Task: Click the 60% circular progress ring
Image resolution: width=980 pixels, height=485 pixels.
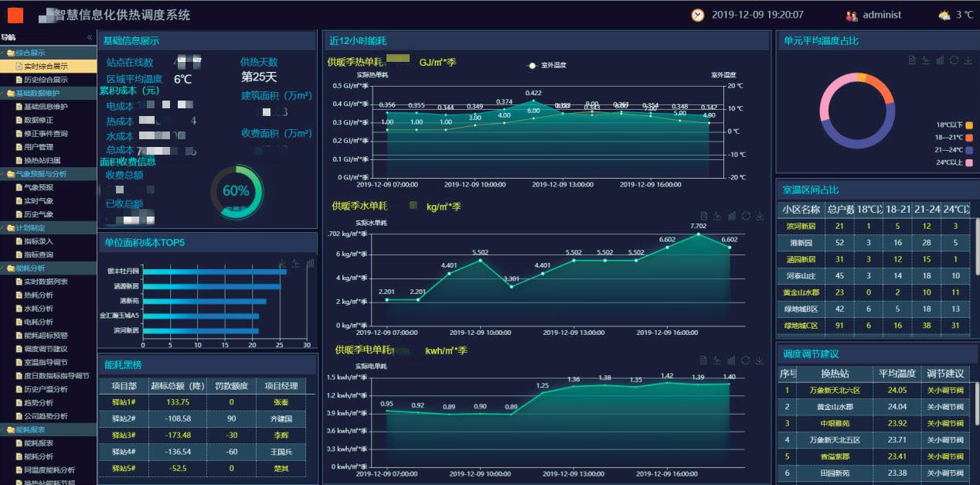Action: pyautogui.click(x=236, y=191)
